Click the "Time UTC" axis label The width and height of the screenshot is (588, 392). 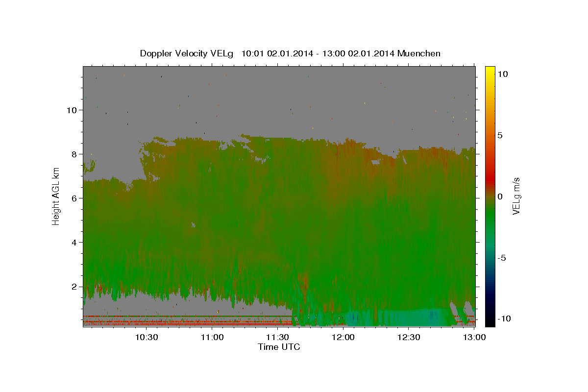pyautogui.click(x=279, y=347)
